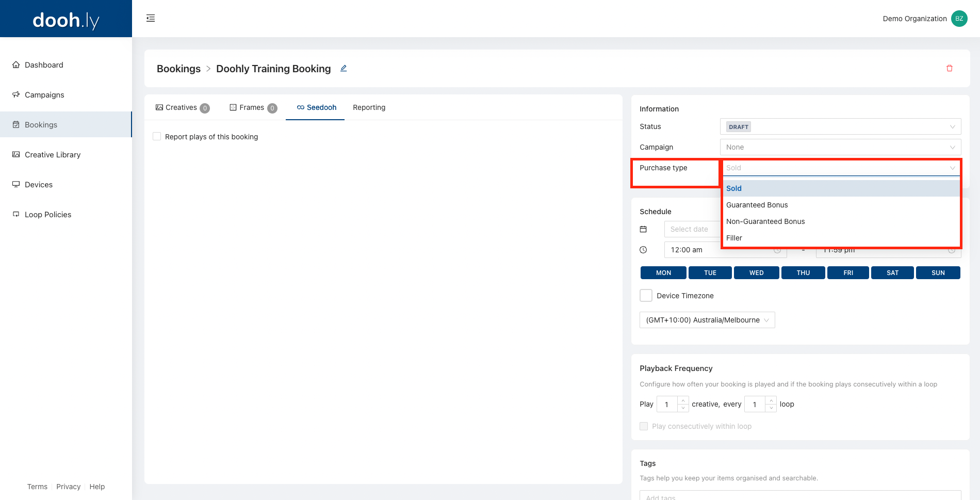Click the pencil icon to rename the booking

(x=344, y=68)
